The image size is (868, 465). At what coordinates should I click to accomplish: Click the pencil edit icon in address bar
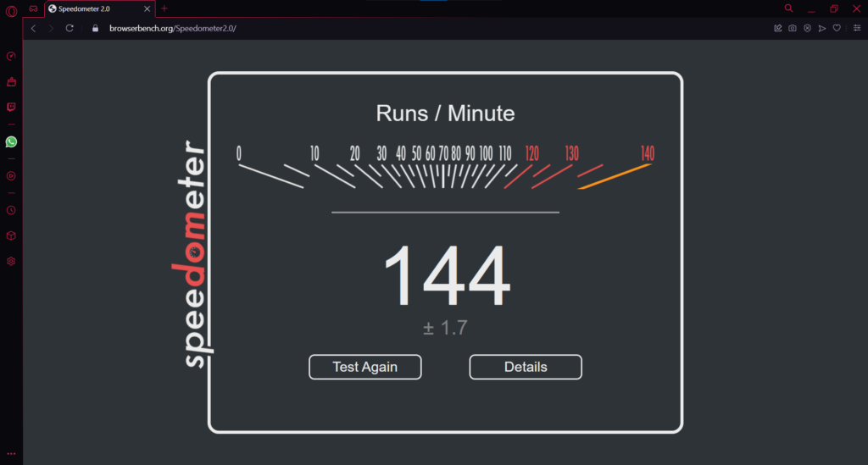[x=778, y=28]
